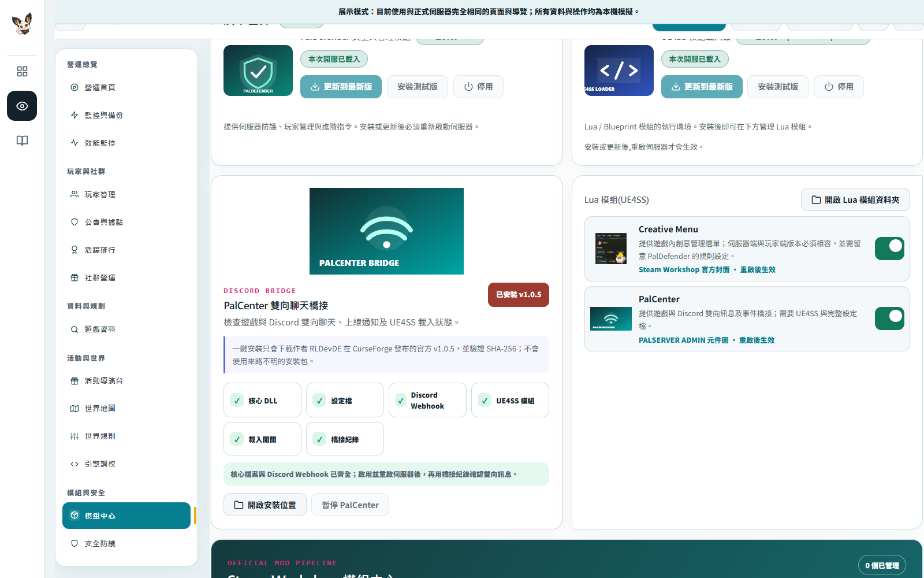924x578 pixels.
Task: Click the Lua 模組(UE4SS) heading
Action: [x=617, y=199]
